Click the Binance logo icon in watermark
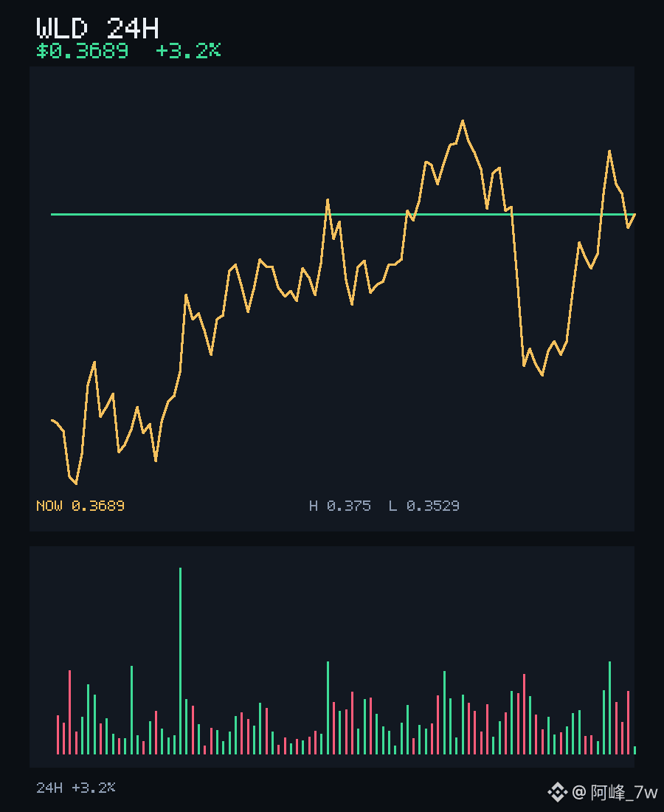Image resolution: width=664 pixels, height=812 pixels. [557, 792]
